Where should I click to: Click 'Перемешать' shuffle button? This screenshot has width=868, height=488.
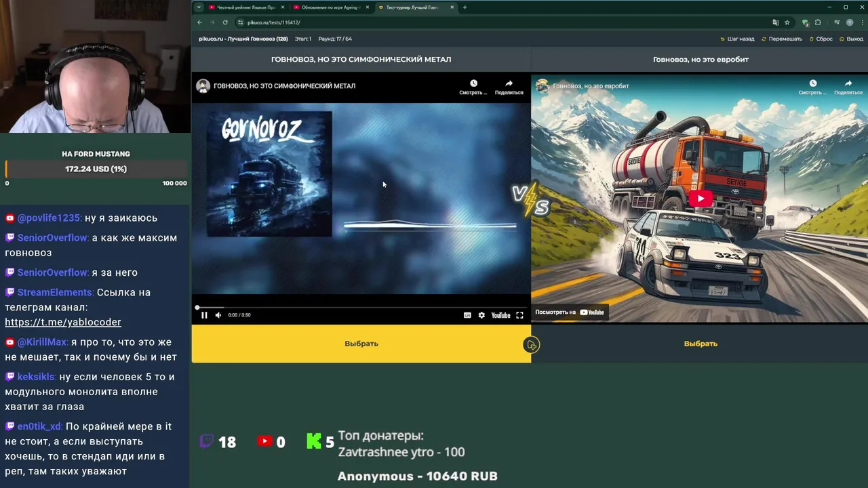(782, 39)
